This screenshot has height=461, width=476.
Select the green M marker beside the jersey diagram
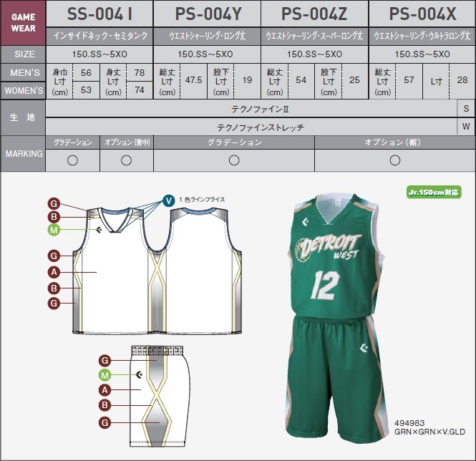click(x=54, y=230)
